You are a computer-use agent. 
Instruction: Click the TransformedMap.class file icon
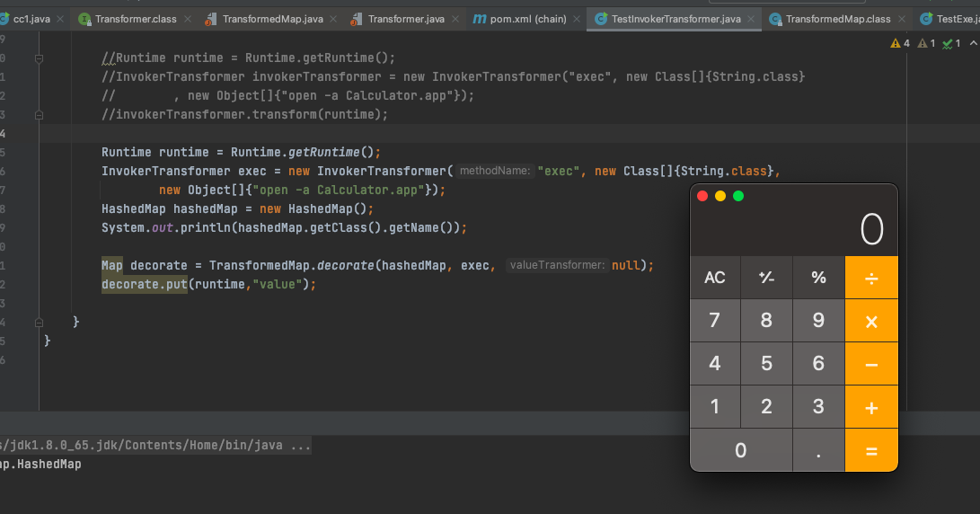click(x=775, y=19)
